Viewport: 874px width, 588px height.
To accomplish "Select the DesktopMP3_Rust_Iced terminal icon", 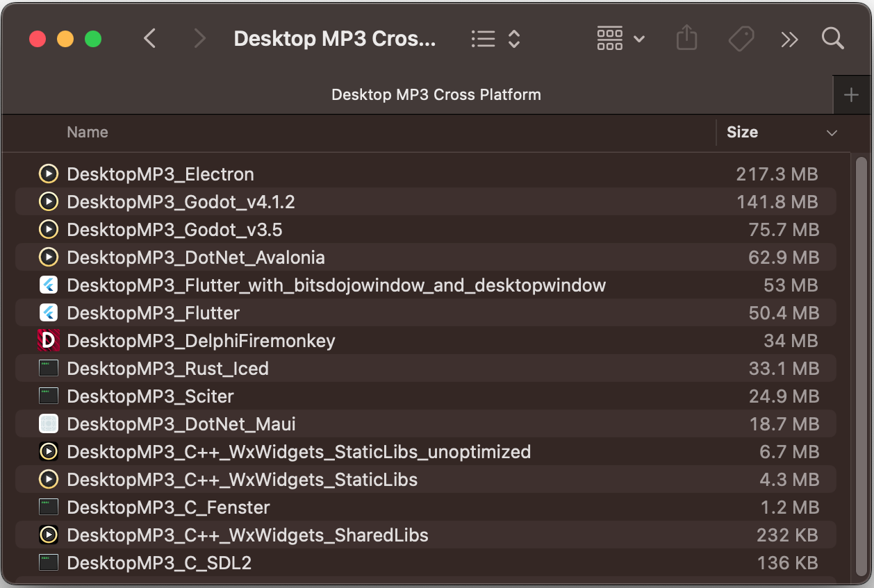I will pyautogui.click(x=49, y=368).
